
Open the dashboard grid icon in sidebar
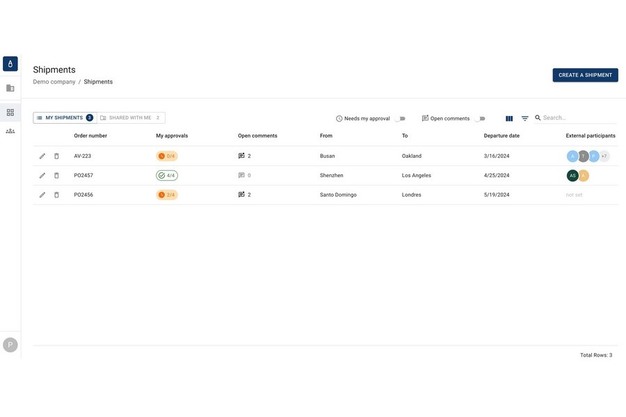pyautogui.click(x=10, y=112)
